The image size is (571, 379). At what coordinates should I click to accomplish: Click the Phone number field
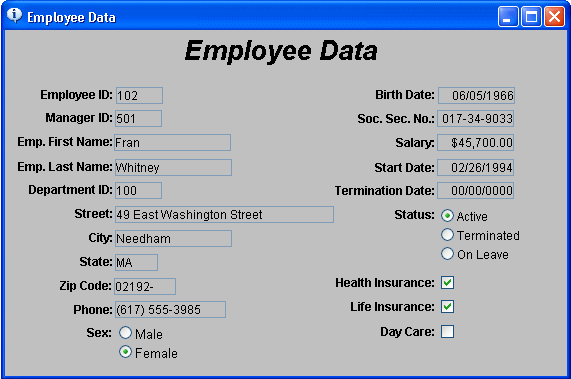tap(170, 309)
